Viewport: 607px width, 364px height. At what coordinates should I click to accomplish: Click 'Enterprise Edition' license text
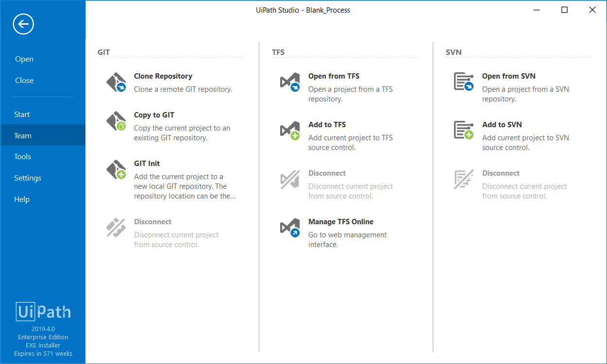pyautogui.click(x=43, y=337)
